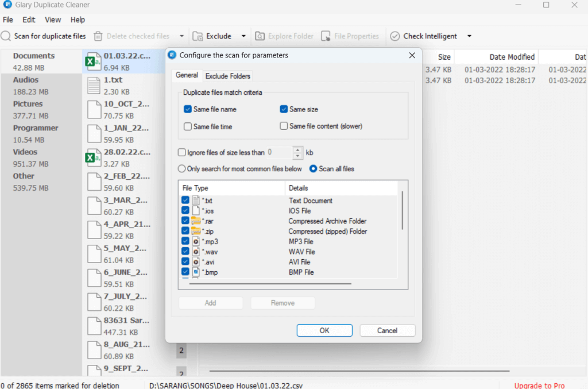Click the file type list vertical scrollbar
The width and height of the screenshot is (588, 389).
pyautogui.click(x=403, y=210)
